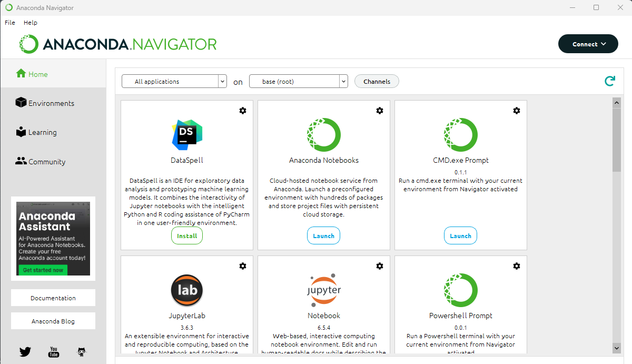632x364 pixels.
Task: Install DataSpell with the Install button
Action: point(187,235)
